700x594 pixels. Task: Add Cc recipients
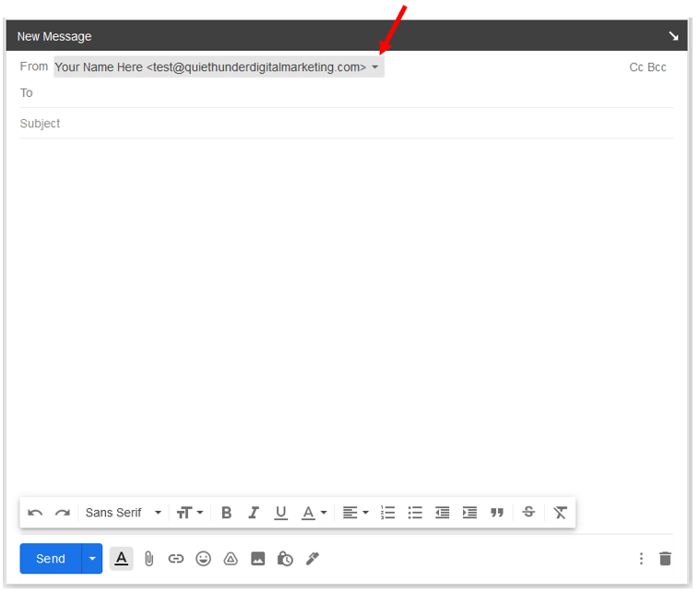tap(636, 67)
